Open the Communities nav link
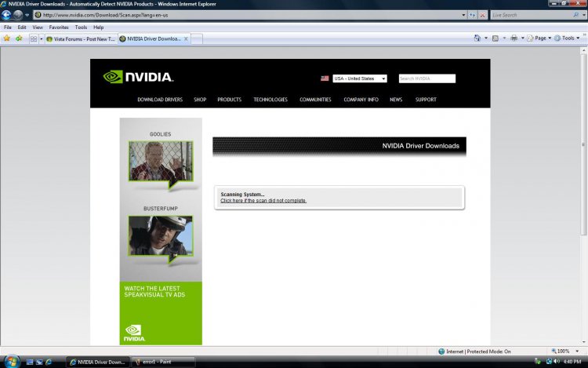Image resolution: width=588 pixels, height=368 pixels. 315,100
